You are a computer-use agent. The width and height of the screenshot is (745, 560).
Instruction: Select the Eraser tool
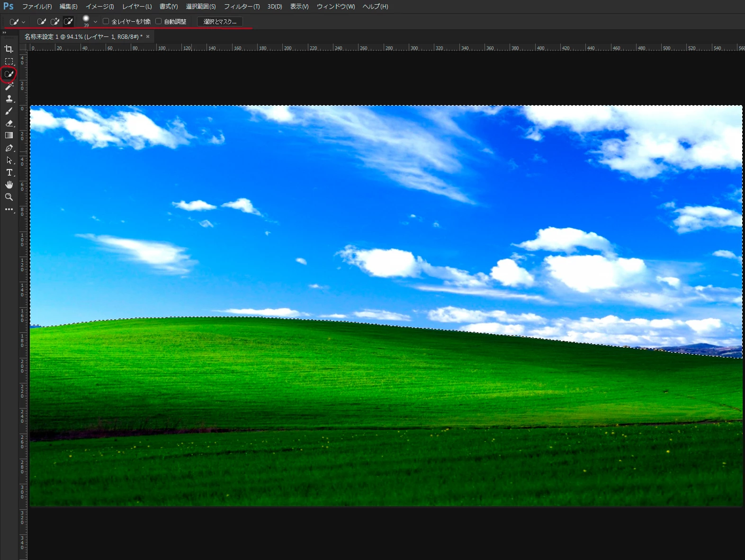9,123
